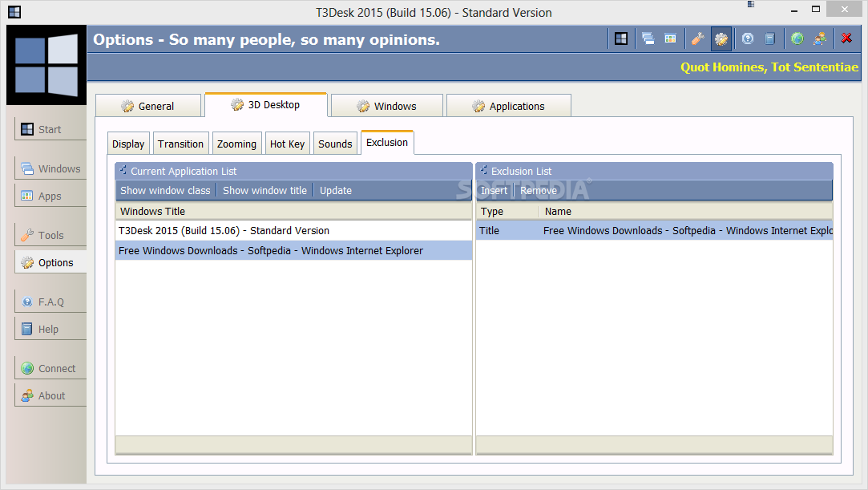Image resolution: width=868 pixels, height=490 pixels.
Task: Open the Apps grid icon in the top toolbar
Action: [670, 38]
